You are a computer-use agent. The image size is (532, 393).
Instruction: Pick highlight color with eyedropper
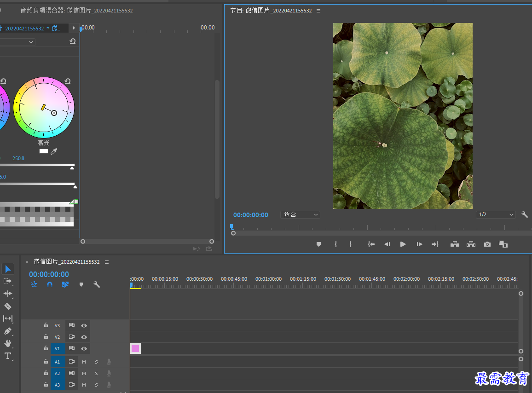pyautogui.click(x=54, y=151)
